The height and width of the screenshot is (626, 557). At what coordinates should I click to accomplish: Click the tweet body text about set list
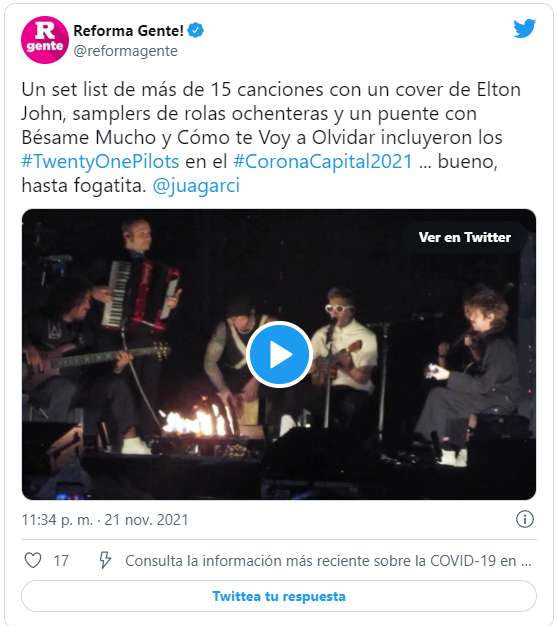[271, 137]
